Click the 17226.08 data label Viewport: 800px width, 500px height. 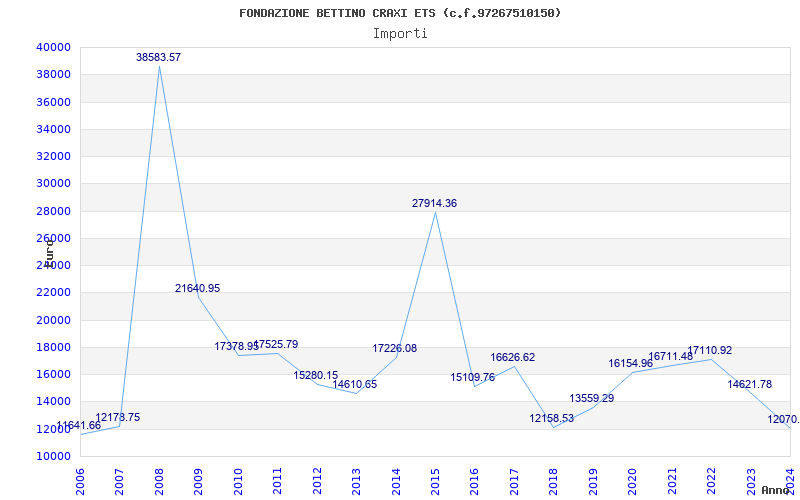point(394,349)
